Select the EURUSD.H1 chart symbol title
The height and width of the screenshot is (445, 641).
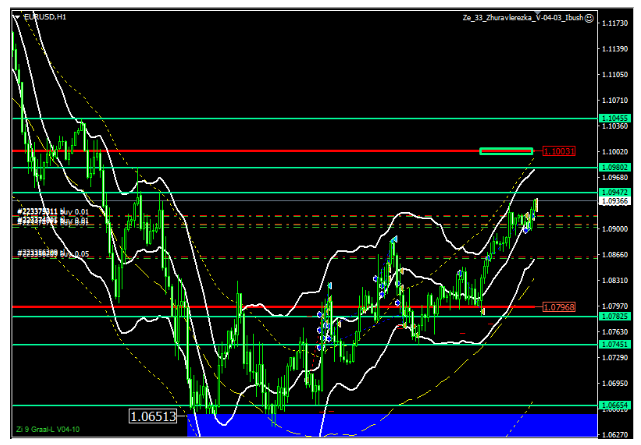coord(44,17)
